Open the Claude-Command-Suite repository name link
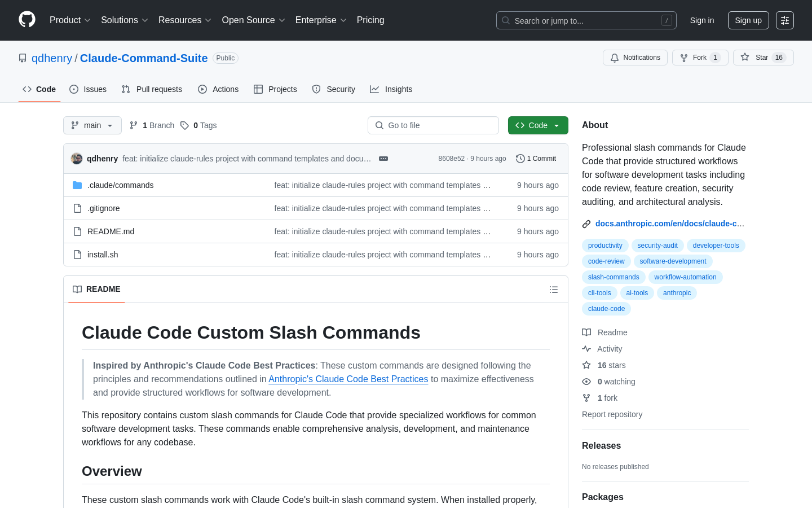 click(x=144, y=58)
